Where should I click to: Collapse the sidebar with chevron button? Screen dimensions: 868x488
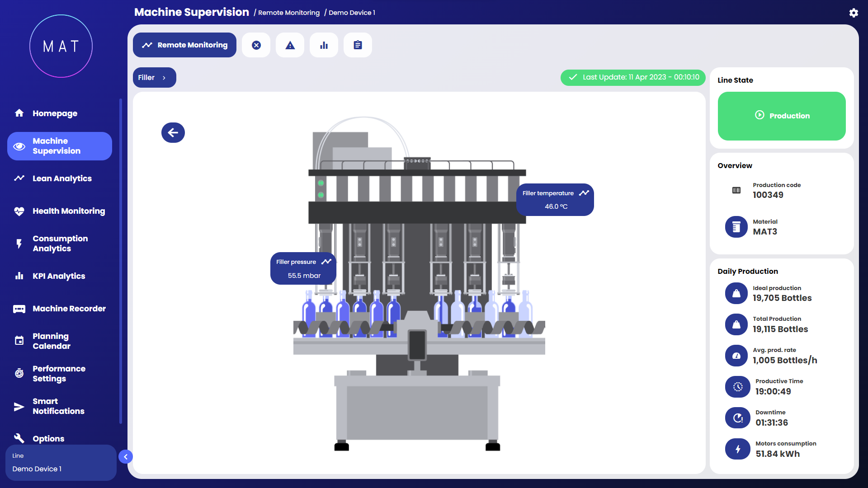(x=126, y=457)
